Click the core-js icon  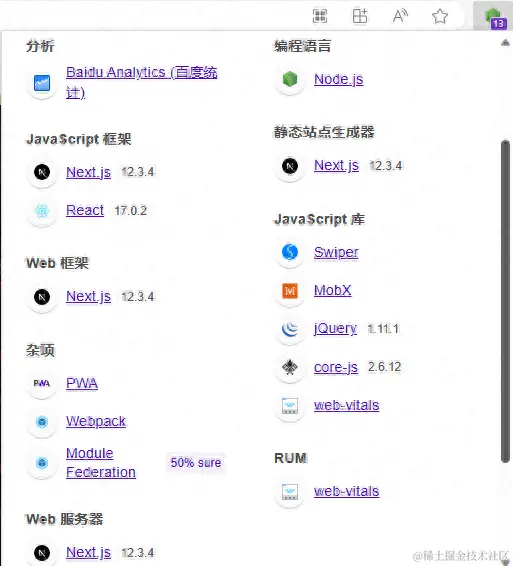pos(290,367)
